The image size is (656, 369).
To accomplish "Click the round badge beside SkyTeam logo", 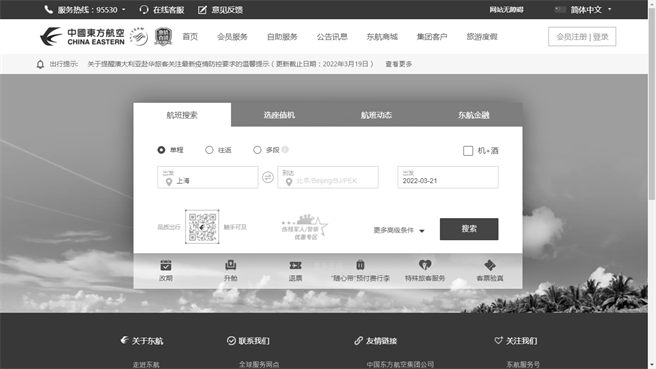I will click(x=163, y=36).
